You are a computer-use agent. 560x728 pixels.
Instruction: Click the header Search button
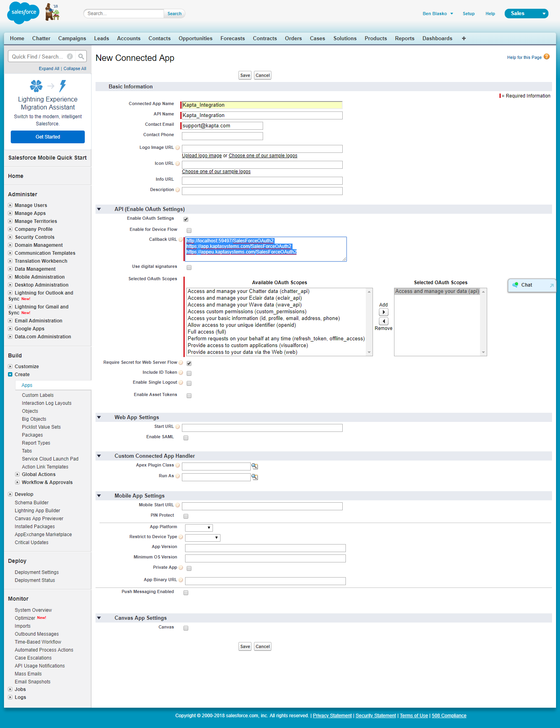[x=174, y=14]
